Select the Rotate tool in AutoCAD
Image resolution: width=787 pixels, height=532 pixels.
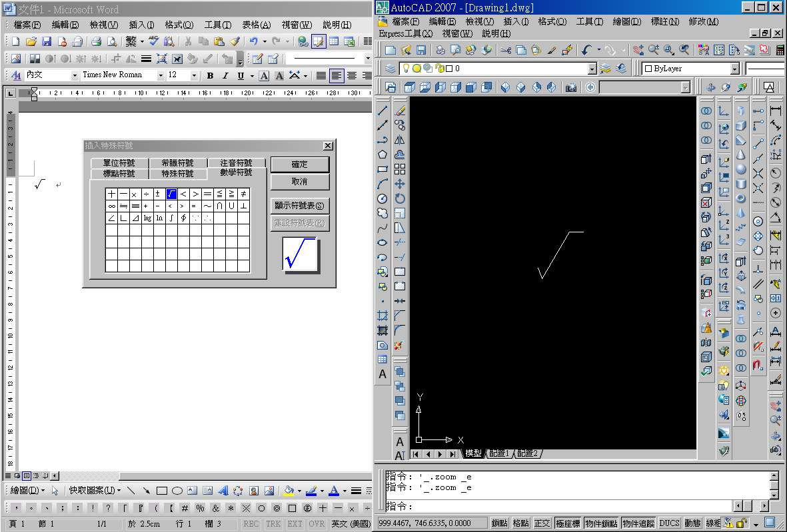coord(400,198)
